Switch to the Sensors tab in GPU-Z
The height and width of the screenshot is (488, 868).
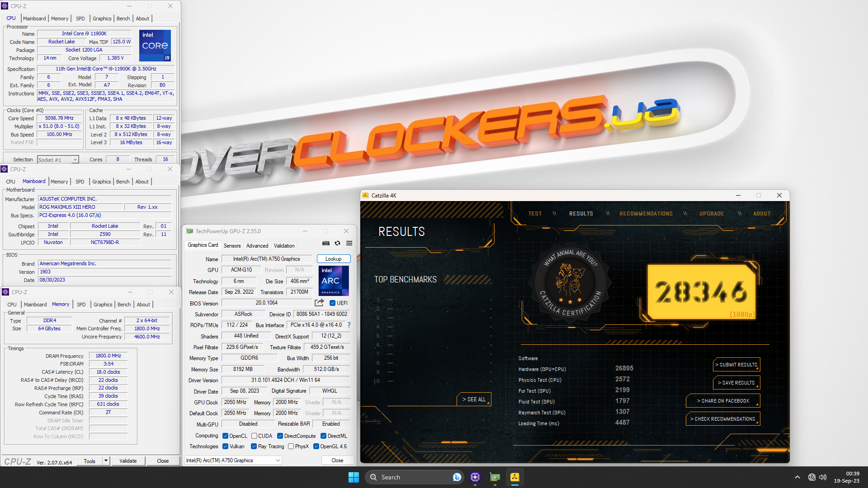[x=232, y=246]
